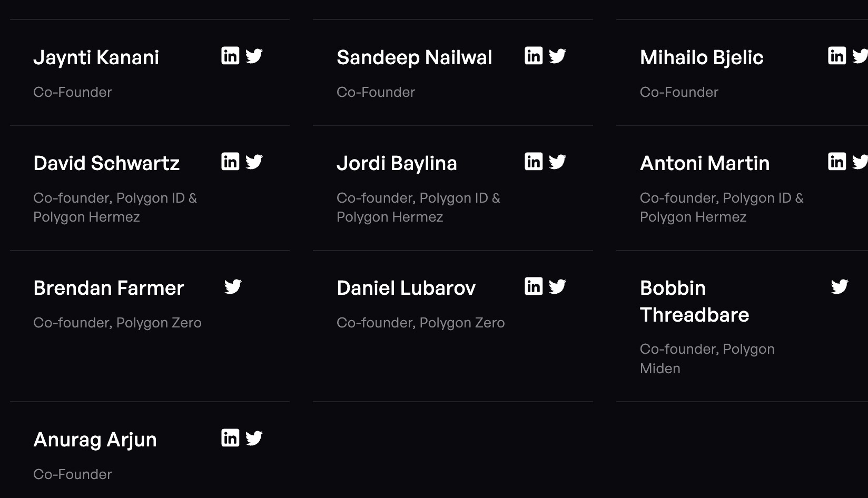The height and width of the screenshot is (498, 868).
Task: Open Antoni Martin's LinkedIn profile
Action: pyautogui.click(x=837, y=162)
